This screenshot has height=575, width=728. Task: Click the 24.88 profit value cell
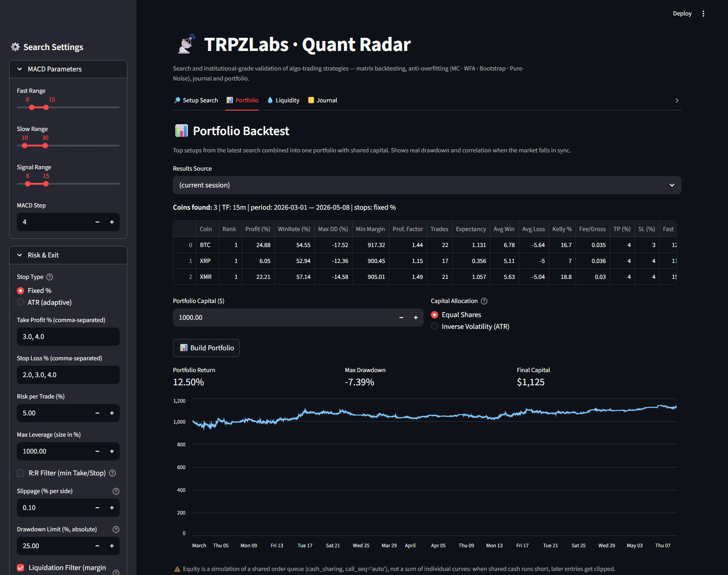click(258, 245)
